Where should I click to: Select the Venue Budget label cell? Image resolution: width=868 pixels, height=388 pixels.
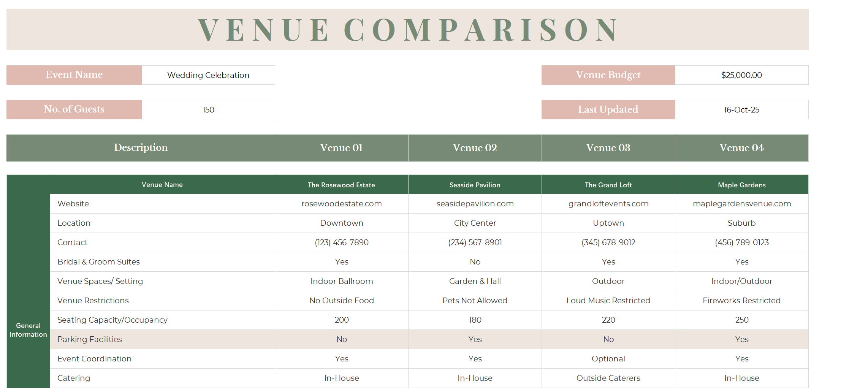(608, 75)
